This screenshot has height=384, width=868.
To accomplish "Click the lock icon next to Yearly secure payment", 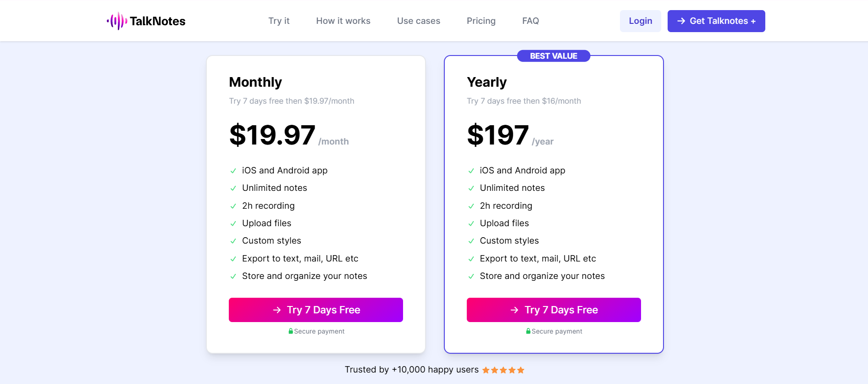I will [x=528, y=331].
